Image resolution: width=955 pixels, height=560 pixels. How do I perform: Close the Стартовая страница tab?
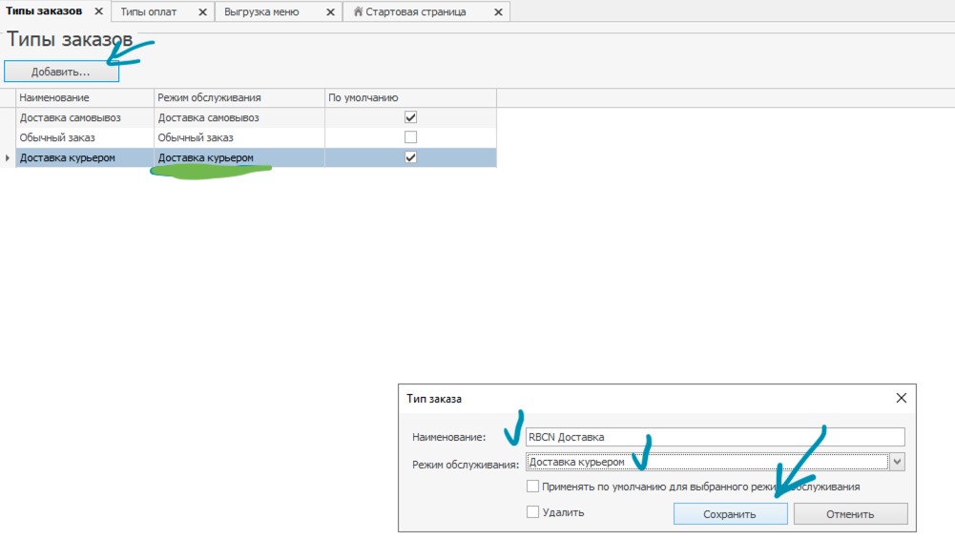(497, 12)
